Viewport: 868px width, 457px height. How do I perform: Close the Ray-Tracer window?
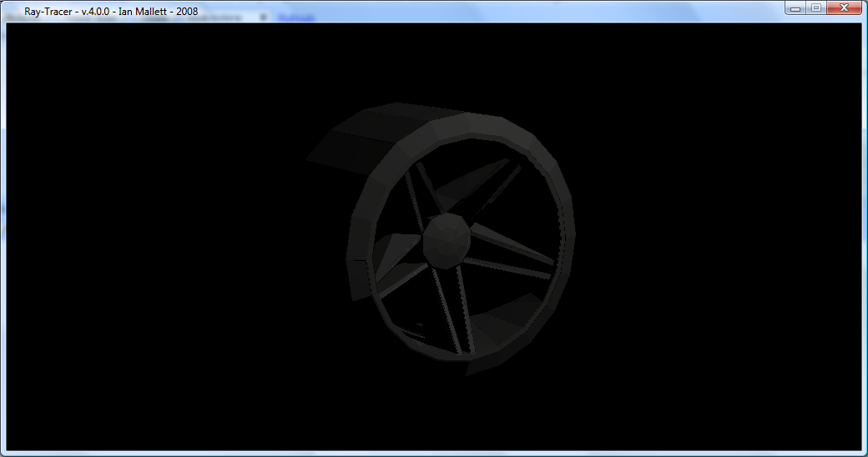[x=844, y=8]
